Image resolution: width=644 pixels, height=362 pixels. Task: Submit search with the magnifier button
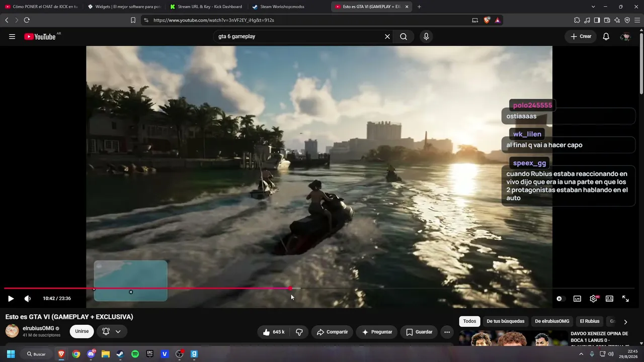[x=404, y=37]
